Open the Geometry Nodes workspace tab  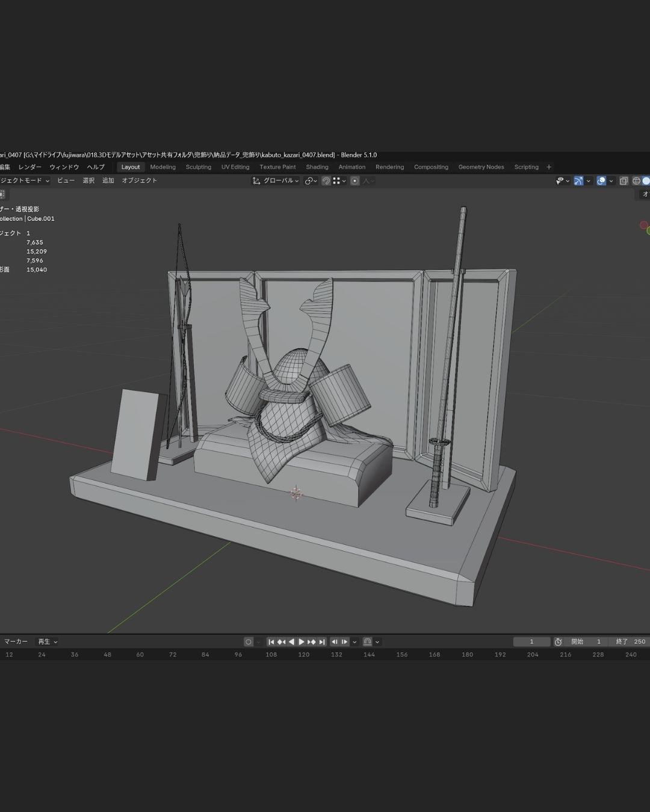pyautogui.click(x=481, y=167)
